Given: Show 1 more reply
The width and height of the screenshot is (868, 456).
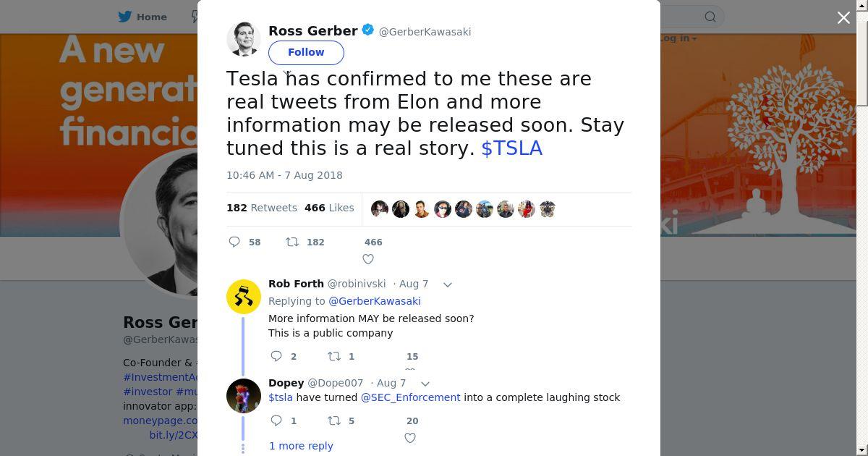Looking at the screenshot, I should [301, 446].
